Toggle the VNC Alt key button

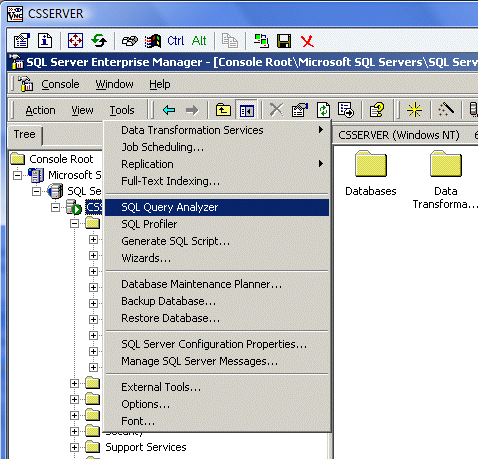point(199,41)
